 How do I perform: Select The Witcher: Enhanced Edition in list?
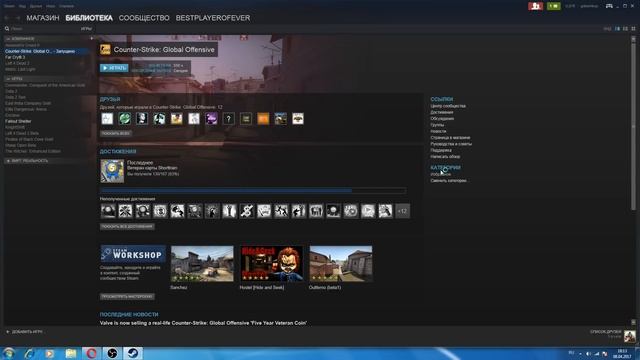(x=33, y=151)
